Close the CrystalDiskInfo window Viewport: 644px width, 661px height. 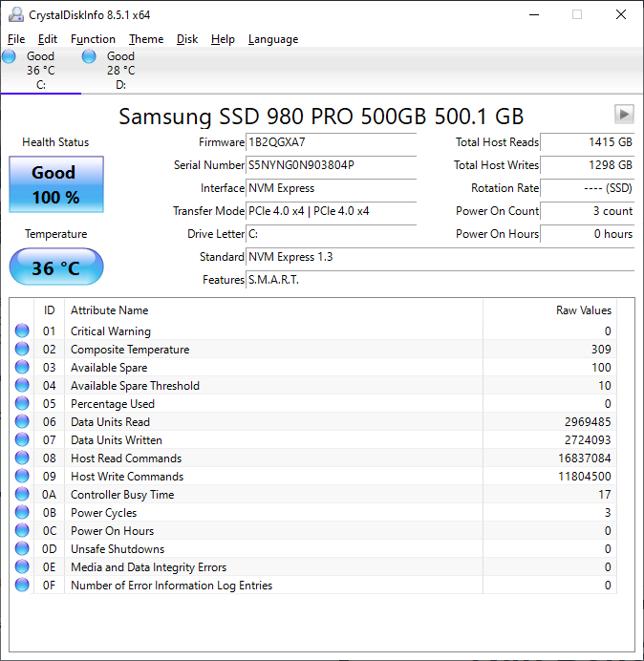(620, 14)
